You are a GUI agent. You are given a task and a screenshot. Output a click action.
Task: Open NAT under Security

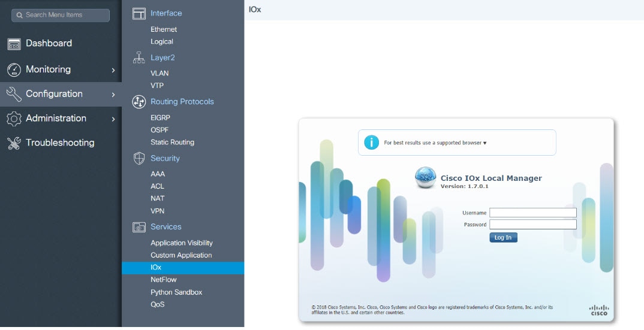(157, 199)
